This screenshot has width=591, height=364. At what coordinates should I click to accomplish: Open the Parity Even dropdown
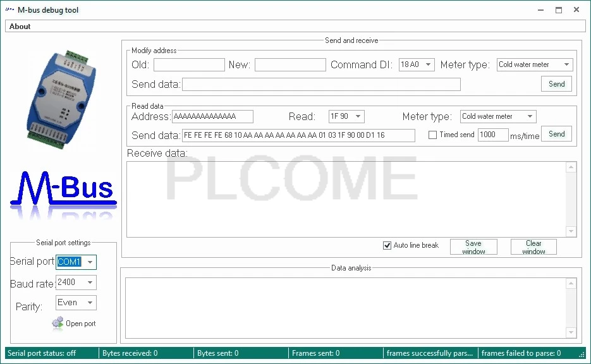90,303
